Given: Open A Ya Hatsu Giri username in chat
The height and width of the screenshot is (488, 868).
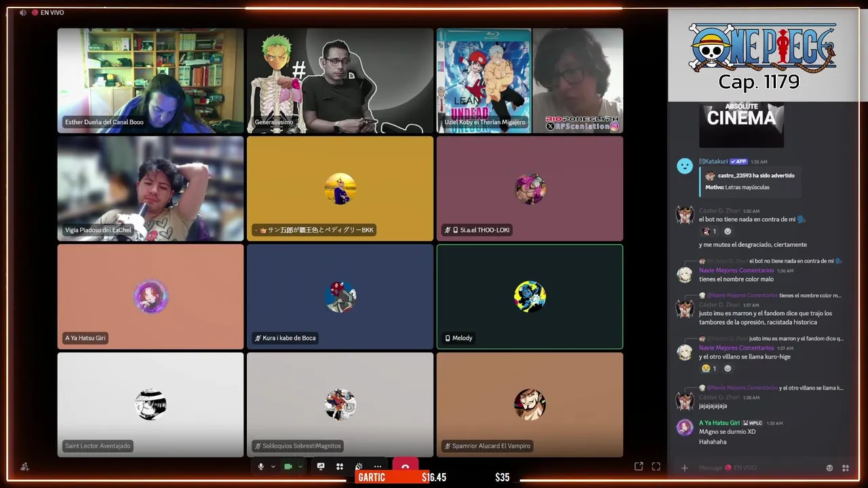Looking at the screenshot, I should [x=719, y=422].
